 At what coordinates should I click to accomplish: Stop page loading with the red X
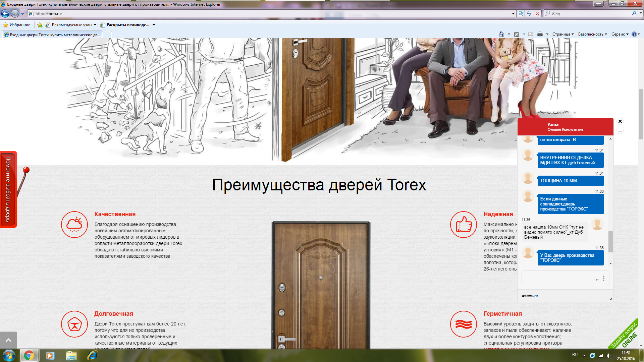click(x=537, y=14)
